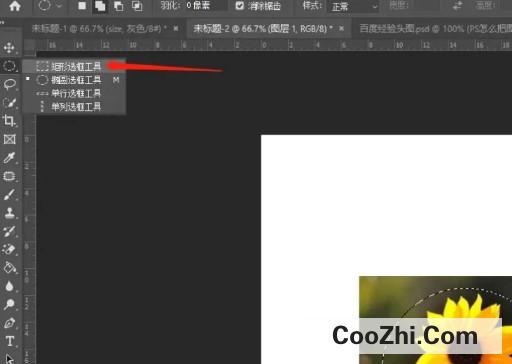
Task: Select Subtract from Selection mode icon
Action: (118, 6)
